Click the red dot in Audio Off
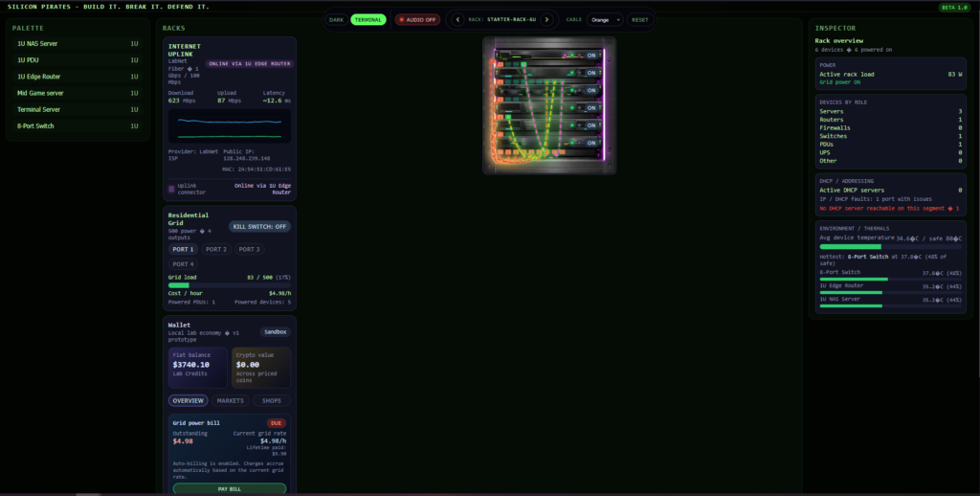Screen dimensions: 980x496 (x=401, y=19)
